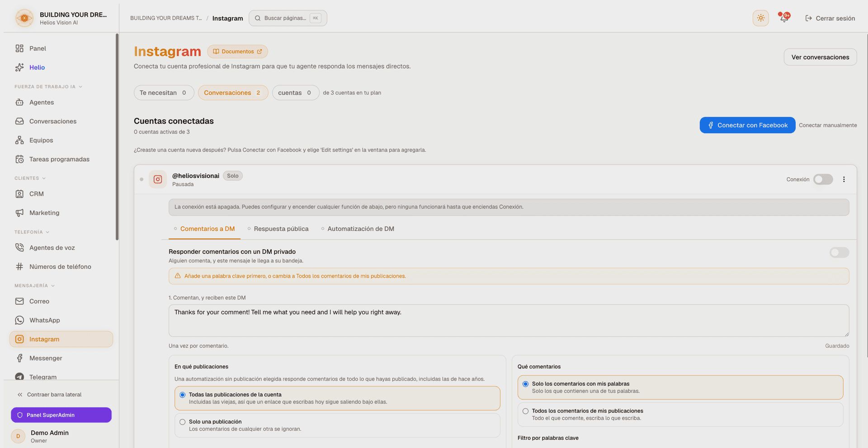This screenshot has width=868, height=448.
Task: Filter by cuentas pill
Action: click(296, 93)
